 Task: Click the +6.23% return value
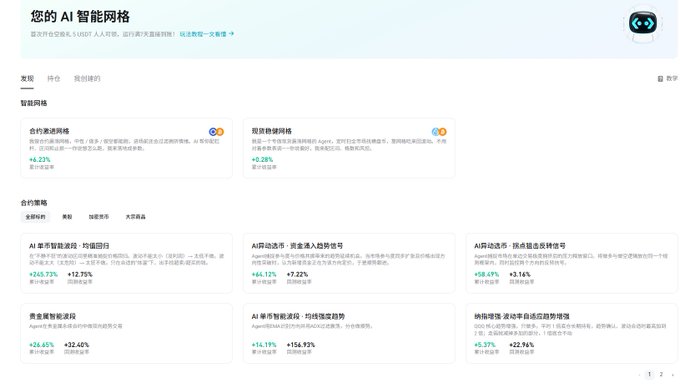point(39,160)
